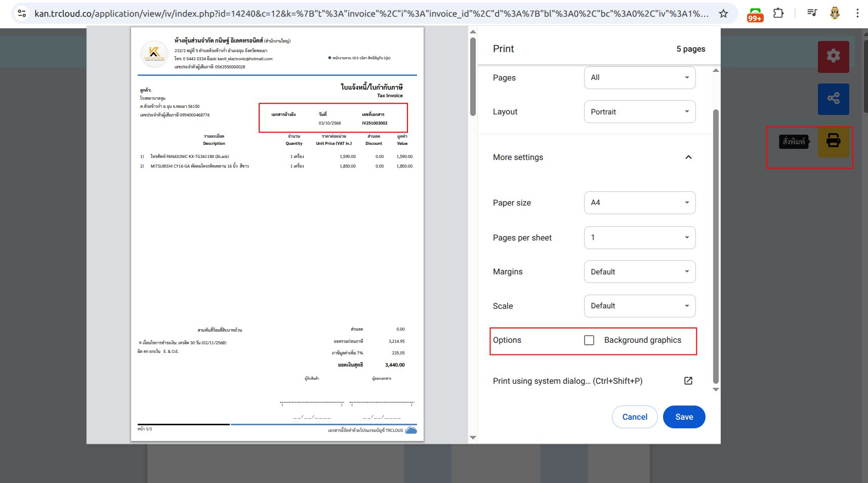Viewport: 868px width, 483px height.
Task: Bookmark this page with the star icon
Action: (x=723, y=14)
